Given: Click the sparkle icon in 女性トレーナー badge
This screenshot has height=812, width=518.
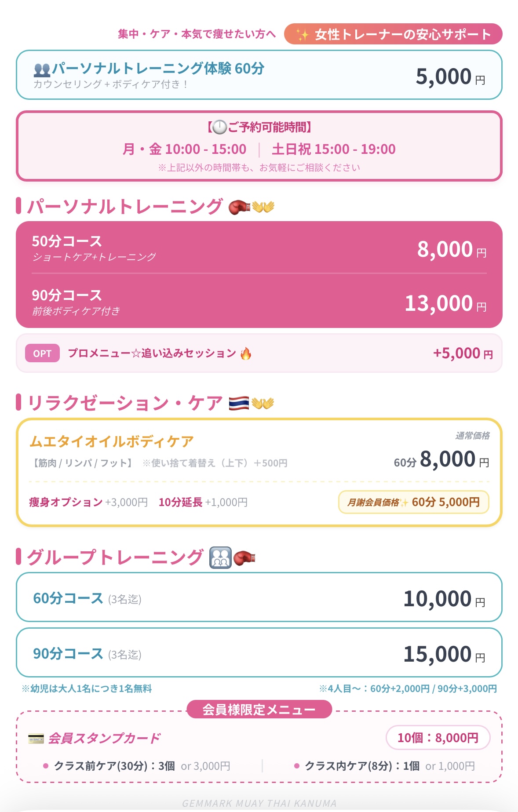Looking at the screenshot, I should pos(302,35).
